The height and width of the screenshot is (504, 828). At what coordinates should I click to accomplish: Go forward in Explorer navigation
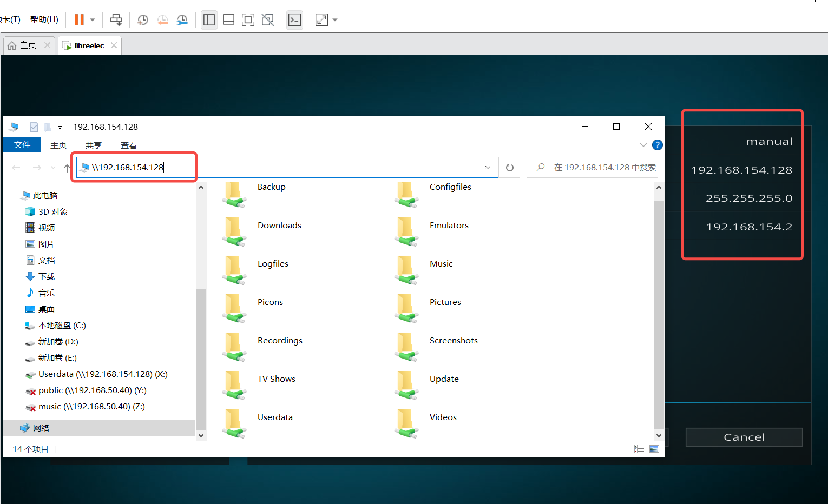click(x=37, y=168)
